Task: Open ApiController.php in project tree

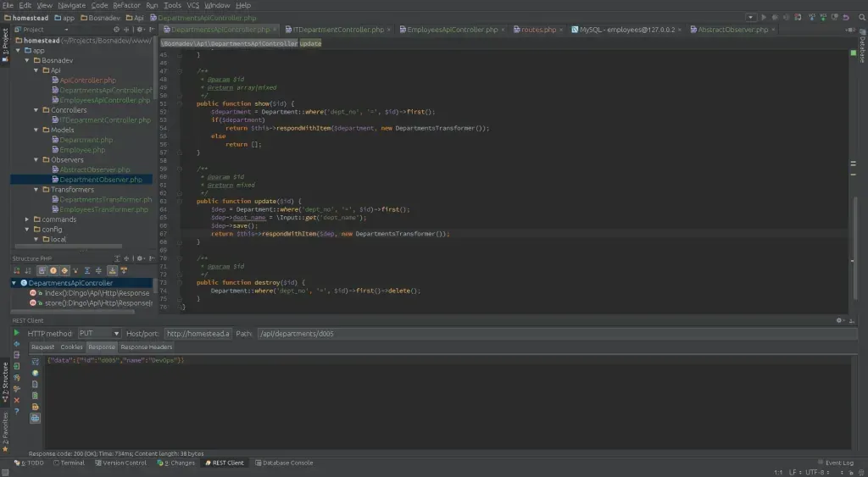Action: pos(87,80)
